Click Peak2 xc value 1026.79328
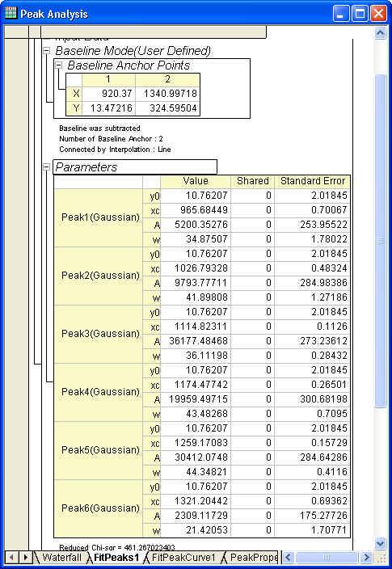This screenshot has width=392, height=569. tap(196, 268)
